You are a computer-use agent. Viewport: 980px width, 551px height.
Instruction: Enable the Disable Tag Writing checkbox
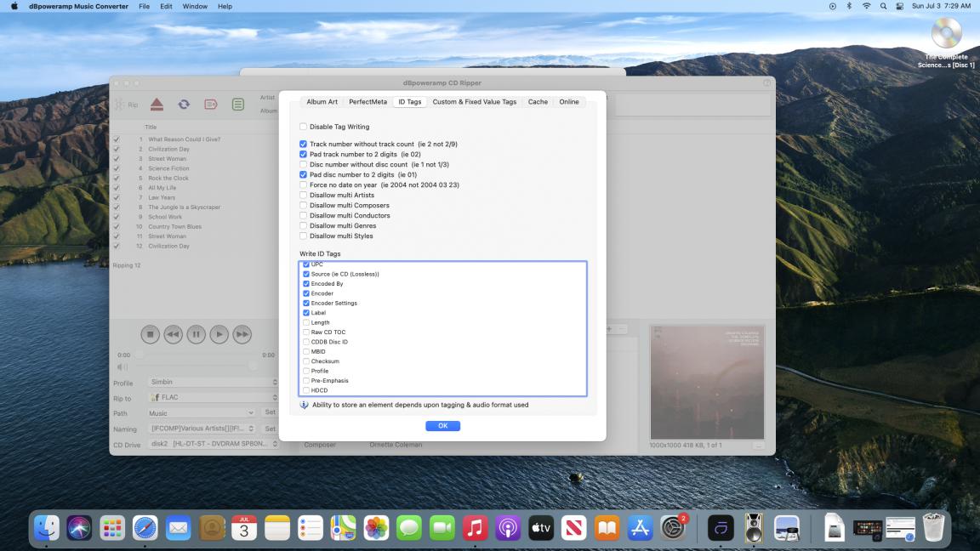(x=303, y=127)
